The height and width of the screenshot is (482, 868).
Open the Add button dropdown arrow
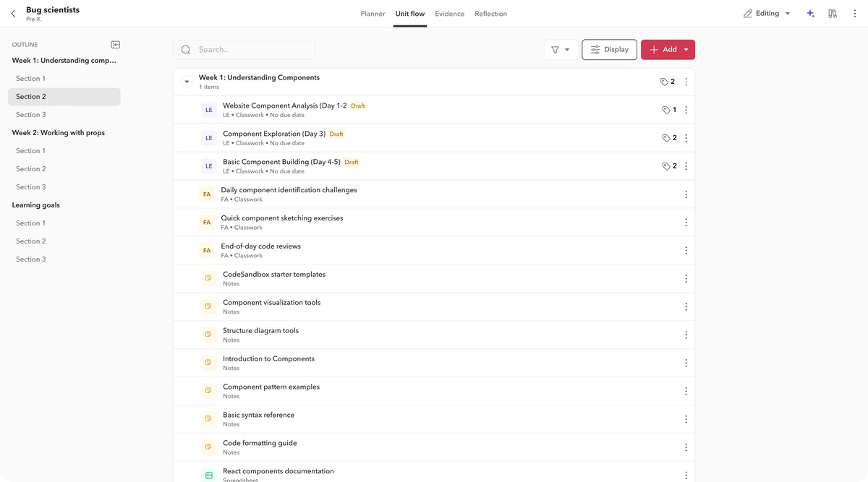click(x=686, y=50)
